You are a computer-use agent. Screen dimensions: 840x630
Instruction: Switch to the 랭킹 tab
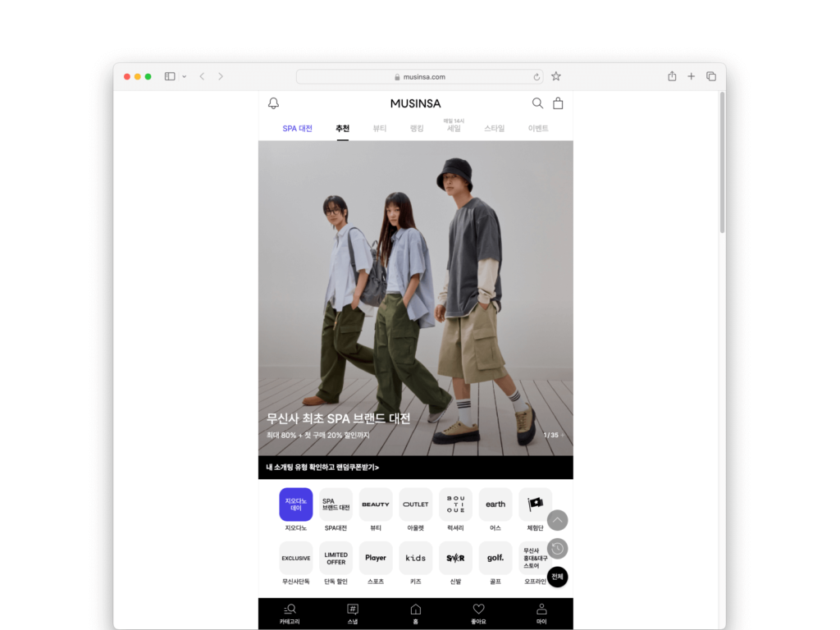pyautogui.click(x=417, y=129)
